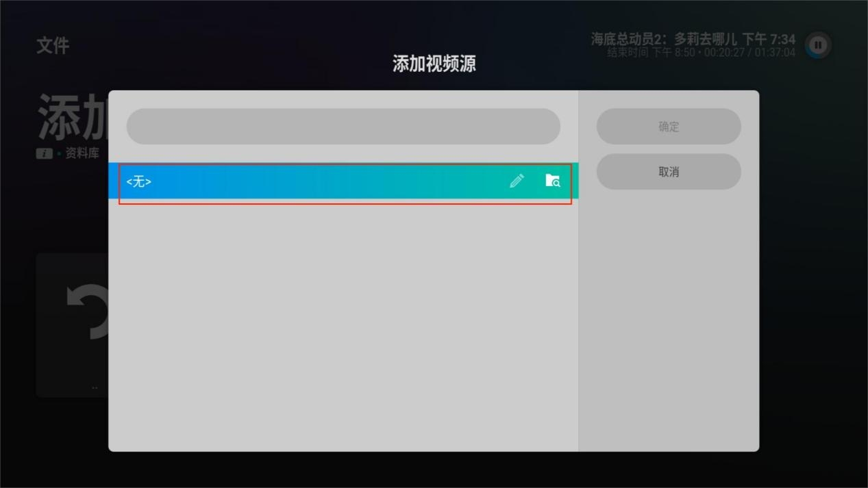Screen dimensions: 868x488
Task: Click the 资料库 breadcrumb label
Action: tap(82, 153)
